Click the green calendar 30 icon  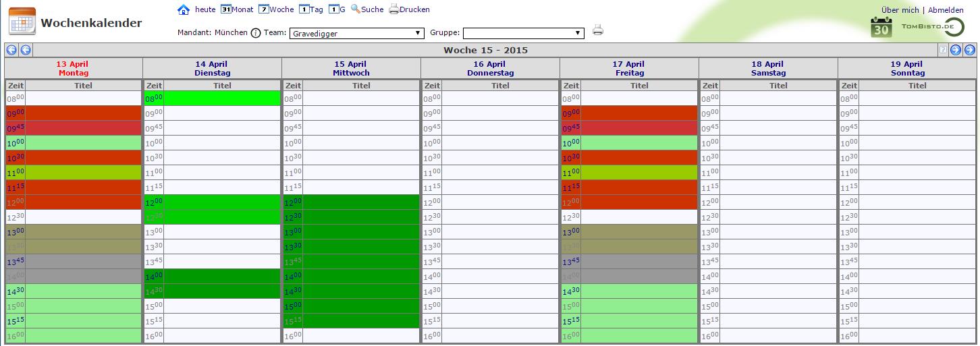(x=881, y=28)
